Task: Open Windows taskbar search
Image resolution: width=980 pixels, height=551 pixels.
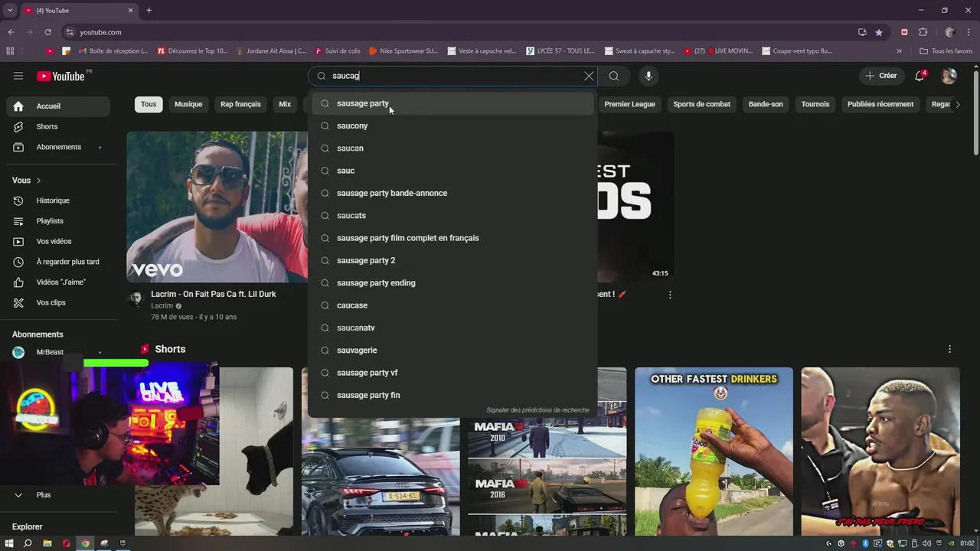Action: pos(28,543)
